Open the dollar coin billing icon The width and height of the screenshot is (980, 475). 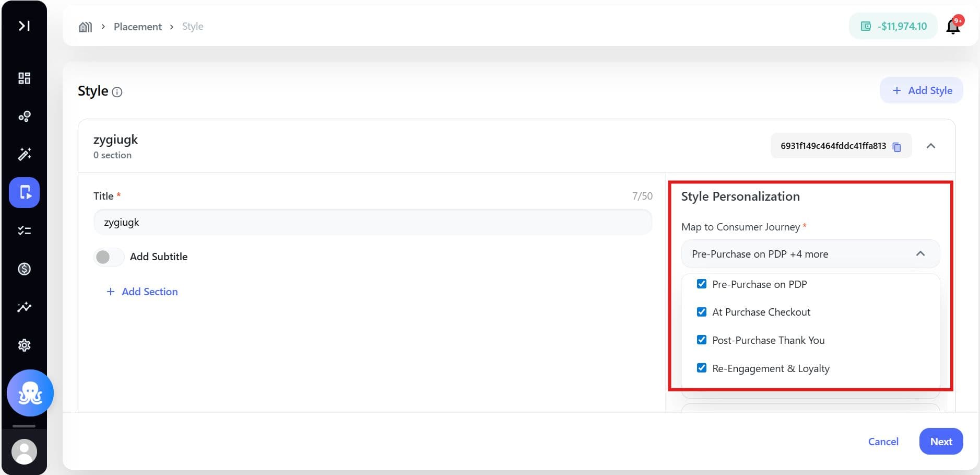24,269
